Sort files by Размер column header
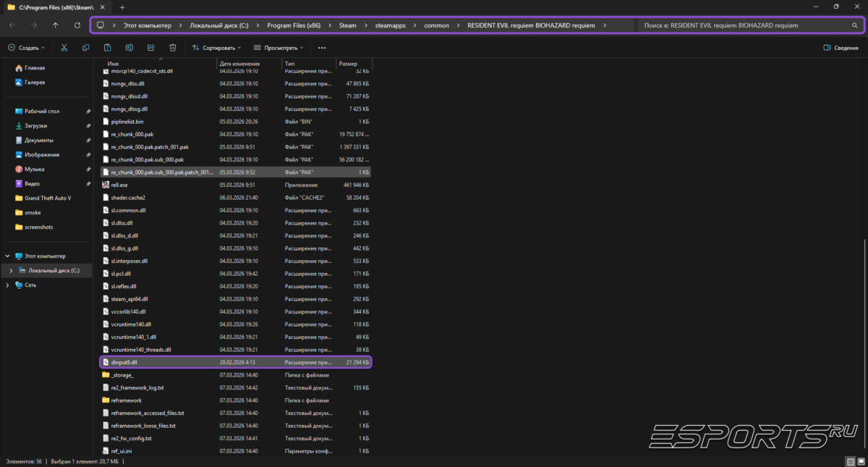Viewport: 868px width, 467px height. (x=348, y=64)
